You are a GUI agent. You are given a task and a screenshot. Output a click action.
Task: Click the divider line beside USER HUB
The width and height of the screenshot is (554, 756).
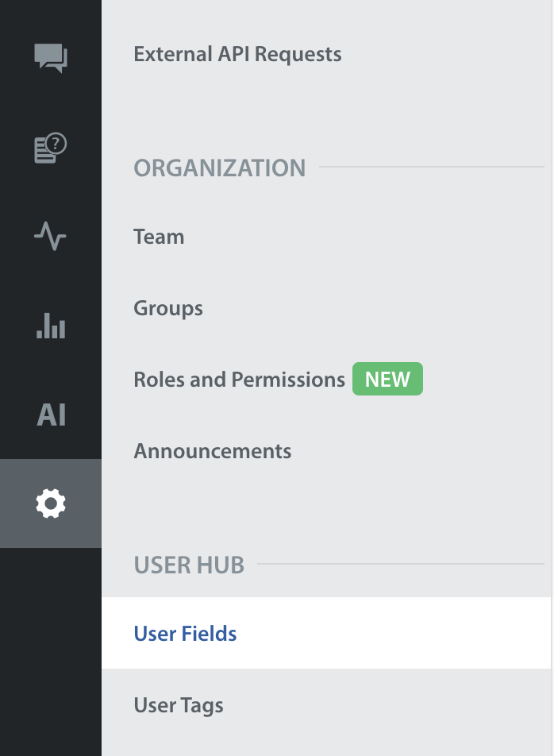[401, 565]
